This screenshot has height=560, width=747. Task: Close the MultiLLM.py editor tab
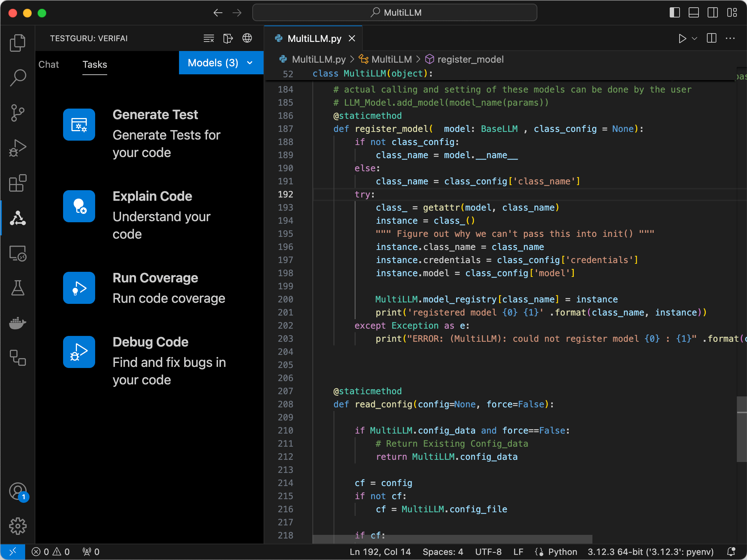tap(352, 38)
